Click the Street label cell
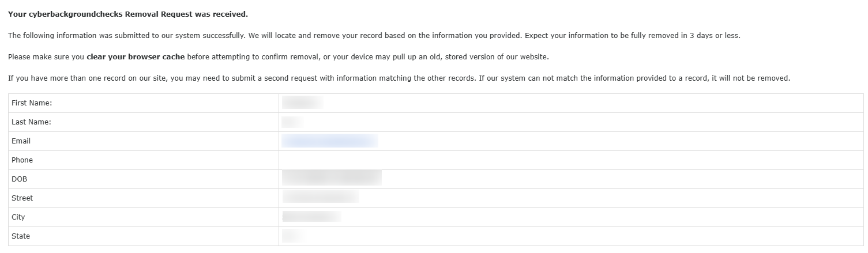The image size is (868, 253). 144,198
